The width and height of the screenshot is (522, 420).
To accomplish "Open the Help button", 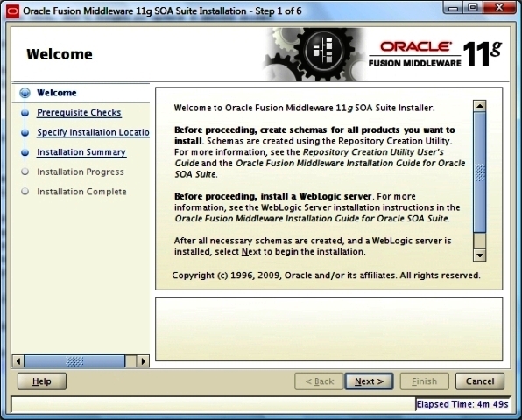I will coord(42,381).
